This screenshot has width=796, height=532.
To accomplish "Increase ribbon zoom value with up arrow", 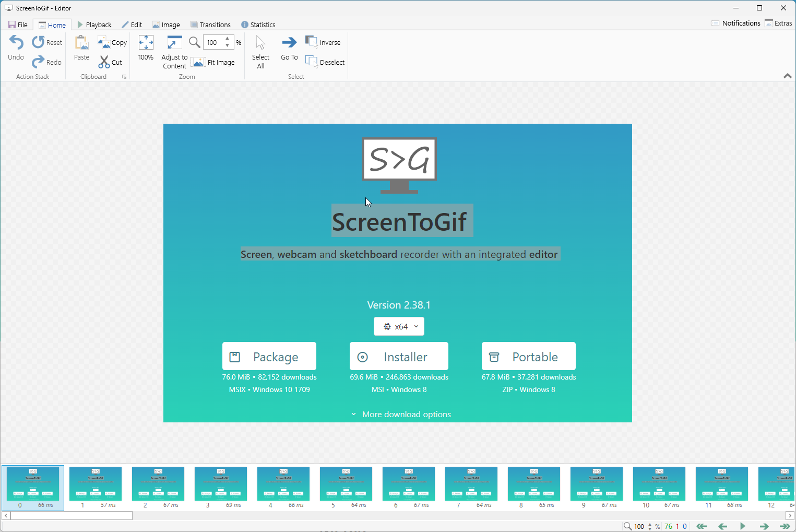I will point(228,39).
